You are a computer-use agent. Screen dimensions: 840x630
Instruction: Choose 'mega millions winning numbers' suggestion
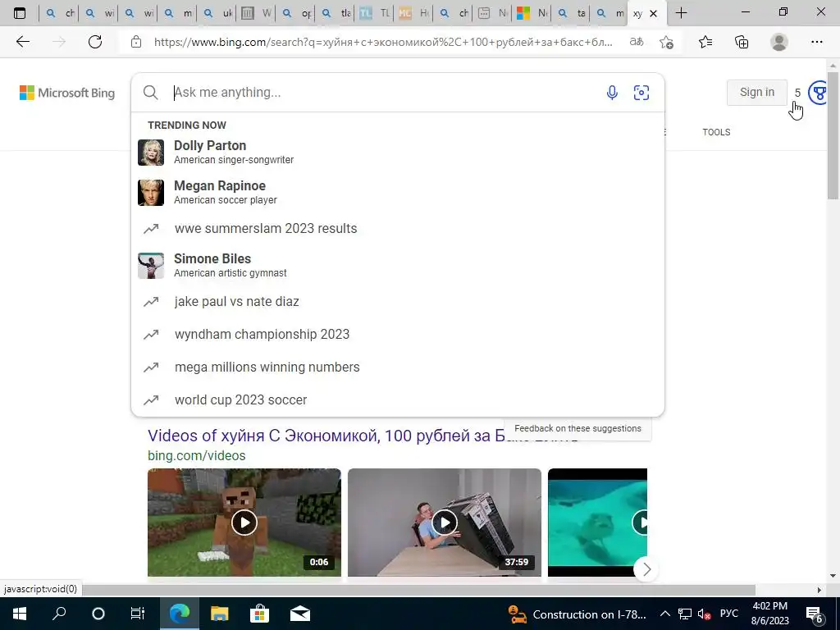tap(398, 367)
